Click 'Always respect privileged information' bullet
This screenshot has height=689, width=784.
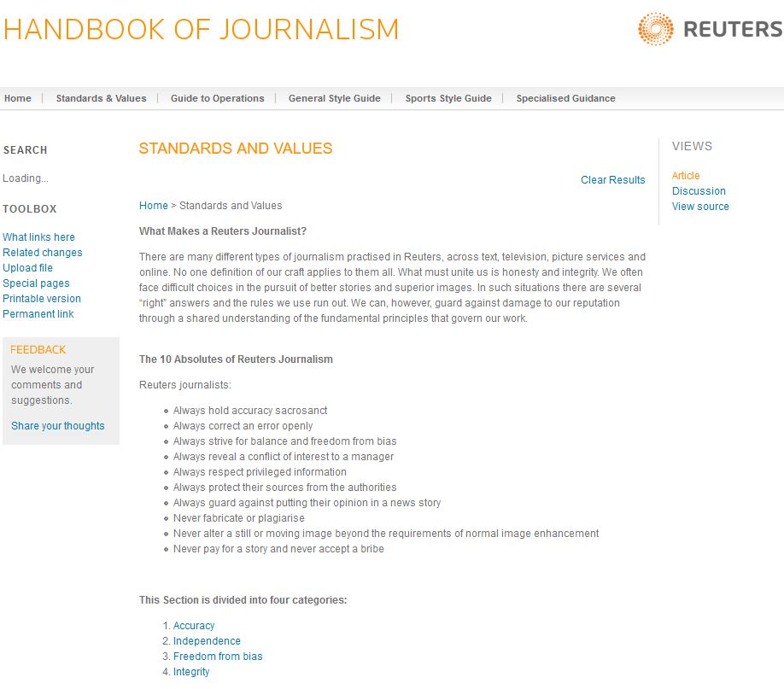[x=260, y=472]
